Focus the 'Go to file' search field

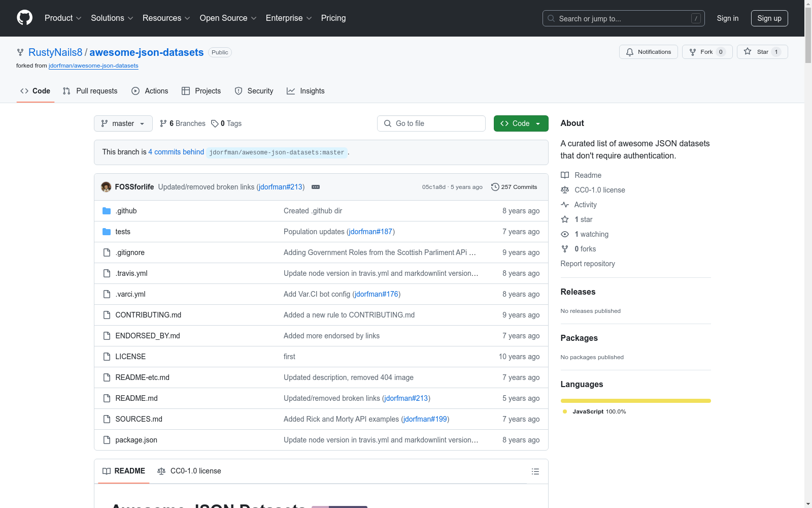pyautogui.click(x=431, y=123)
